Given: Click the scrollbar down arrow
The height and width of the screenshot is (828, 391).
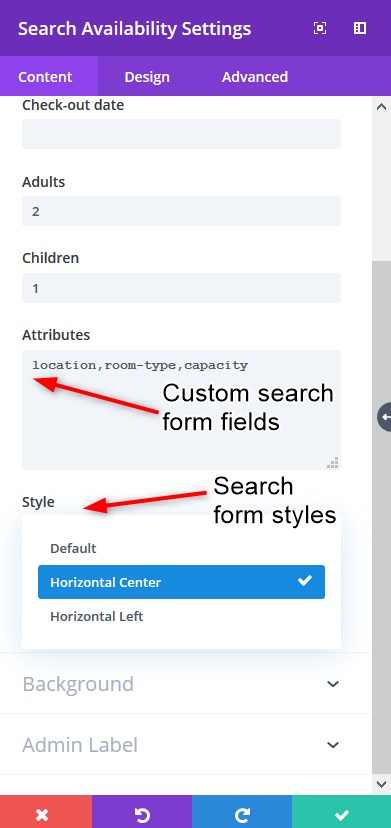Looking at the screenshot, I should pyautogui.click(x=381, y=784).
